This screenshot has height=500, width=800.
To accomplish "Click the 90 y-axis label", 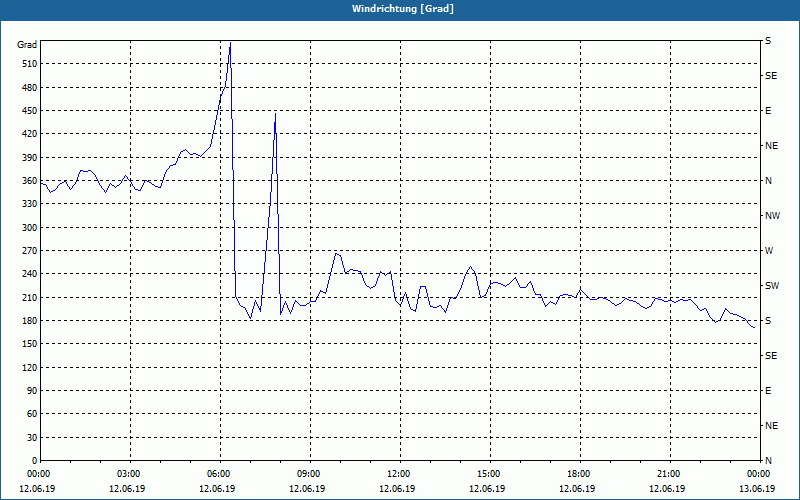I will pyautogui.click(x=32, y=391).
